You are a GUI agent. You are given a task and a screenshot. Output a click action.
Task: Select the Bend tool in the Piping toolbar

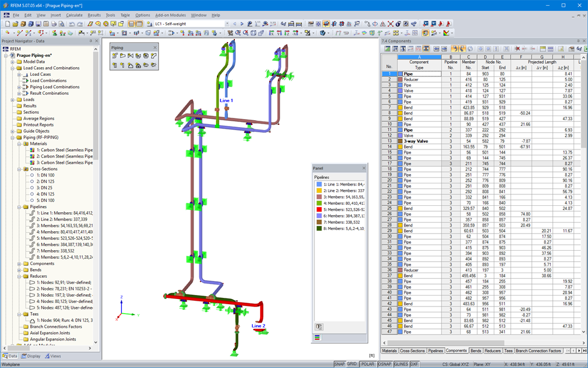coord(154,56)
